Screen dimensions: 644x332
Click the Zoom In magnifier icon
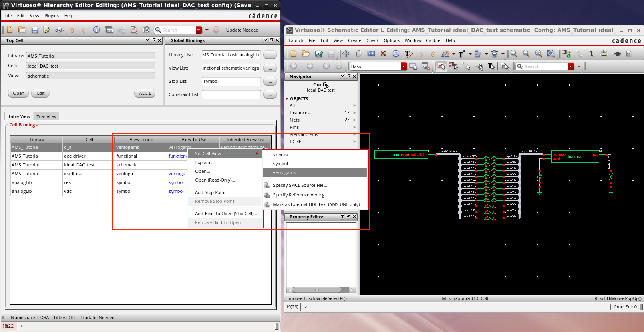514,53
